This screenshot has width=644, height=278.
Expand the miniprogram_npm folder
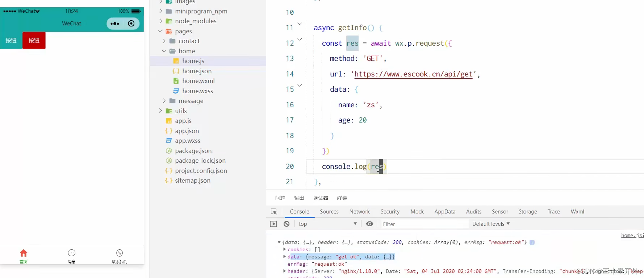tap(160, 11)
